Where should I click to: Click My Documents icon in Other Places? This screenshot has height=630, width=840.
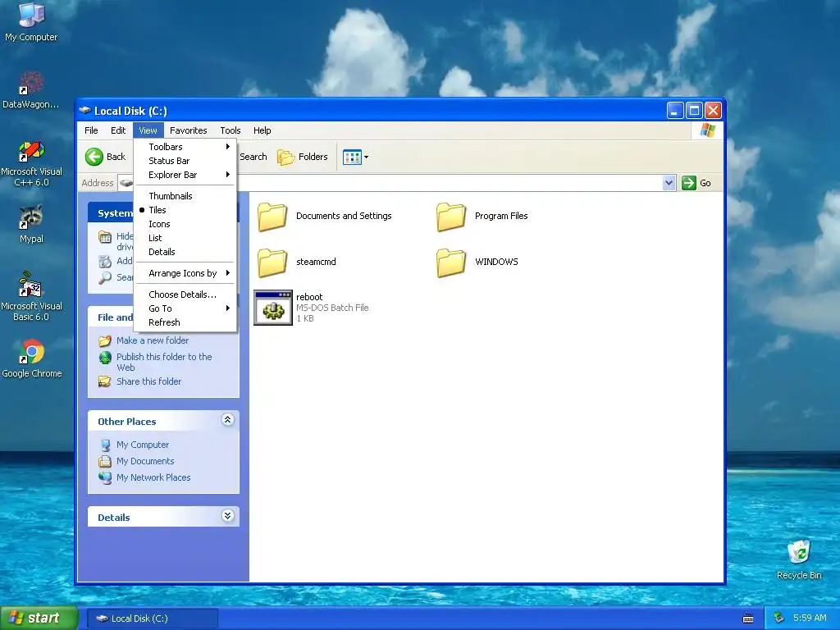pyautogui.click(x=105, y=461)
